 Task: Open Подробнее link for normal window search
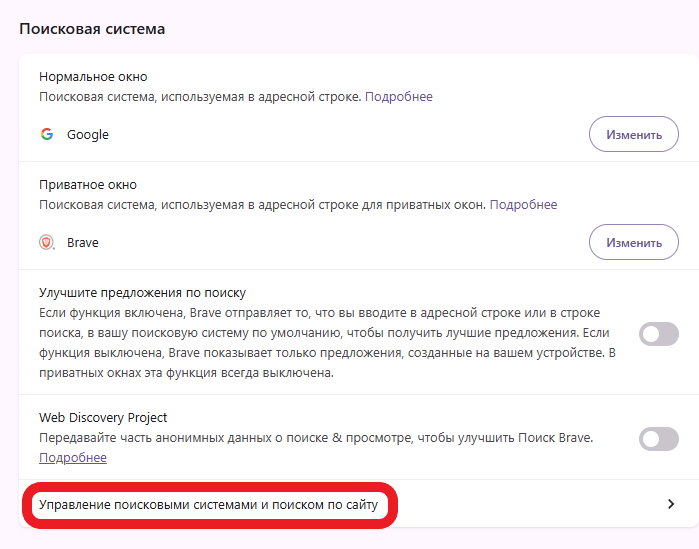point(399,97)
